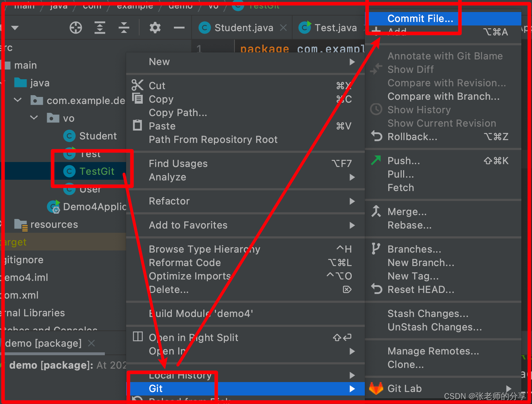Collapse the vo package node
Screen dimensions: 532x404
pyautogui.click(x=34, y=118)
